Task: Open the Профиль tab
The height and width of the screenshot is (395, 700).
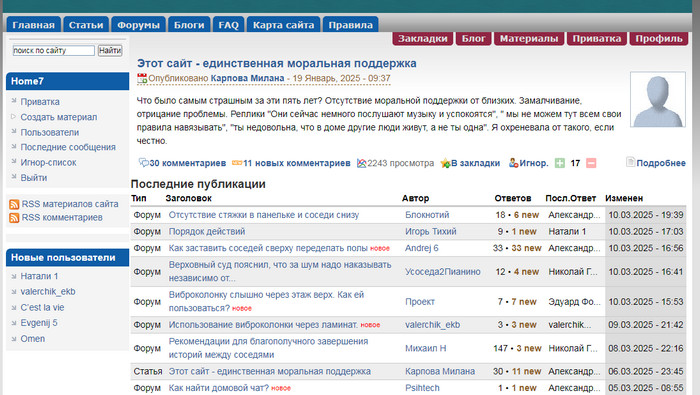Action: pyautogui.click(x=659, y=38)
